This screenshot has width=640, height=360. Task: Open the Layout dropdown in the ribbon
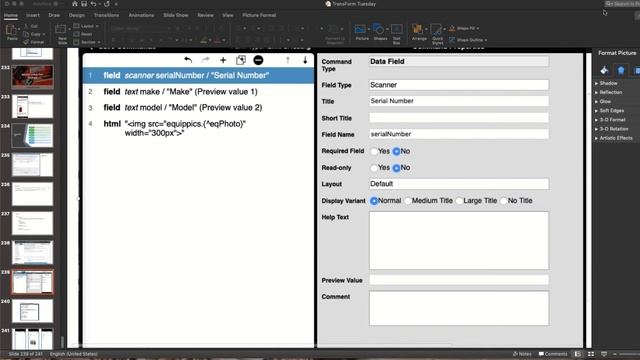click(86, 26)
